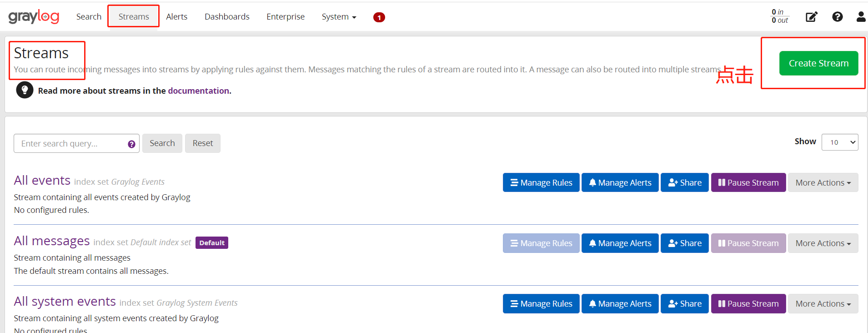Share the All events stream
This screenshot has height=333, width=868.
pyautogui.click(x=685, y=182)
